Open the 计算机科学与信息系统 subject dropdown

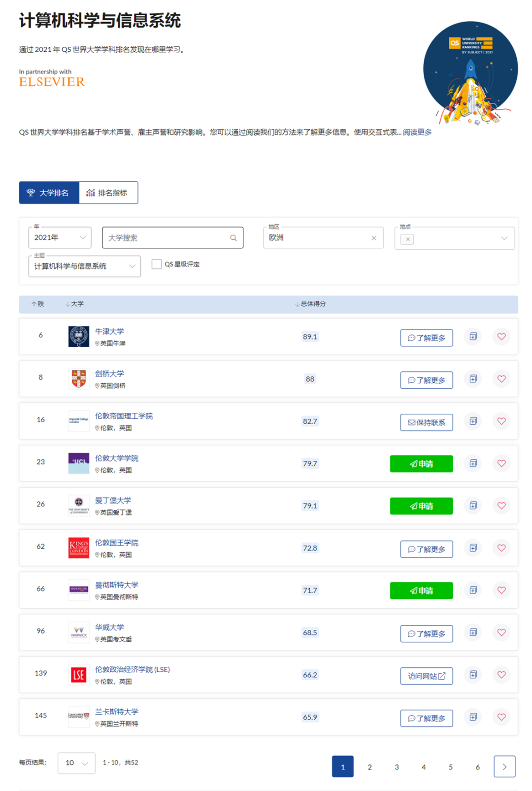coord(85,266)
